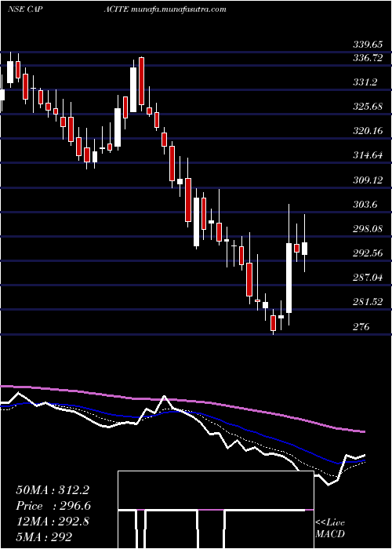This screenshot has height=549, width=392.
Task: Click the 320.16 price axis label
Action: click(368, 131)
